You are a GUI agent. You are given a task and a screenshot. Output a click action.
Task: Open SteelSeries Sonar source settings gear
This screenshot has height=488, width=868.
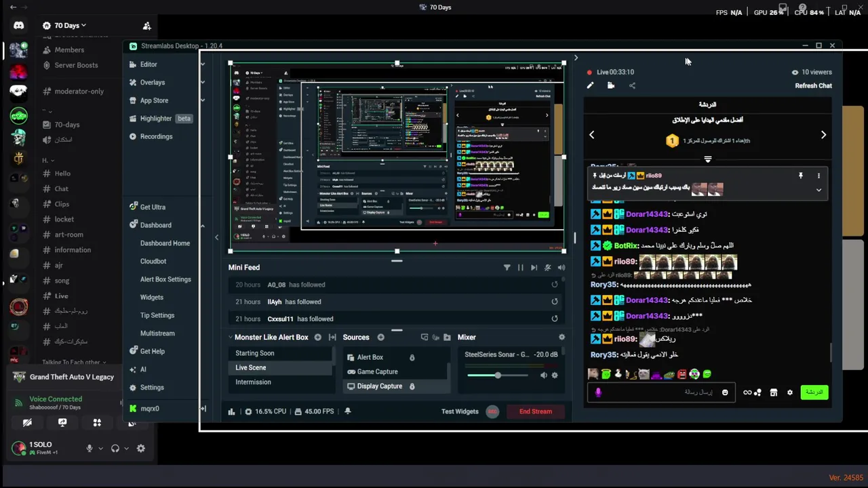(555, 375)
